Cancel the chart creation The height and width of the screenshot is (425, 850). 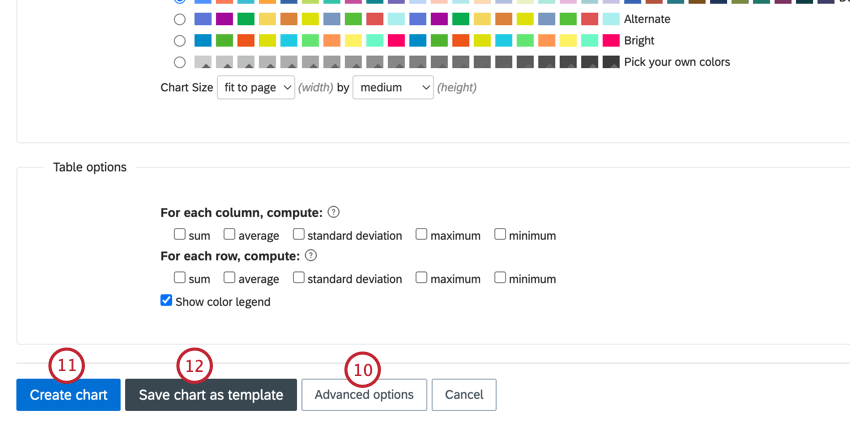463,395
